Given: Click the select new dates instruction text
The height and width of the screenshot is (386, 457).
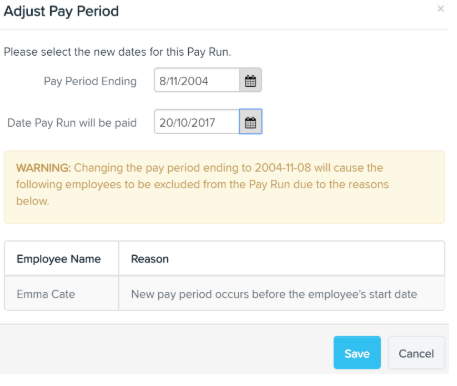Looking at the screenshot, I should coord(117,52).
